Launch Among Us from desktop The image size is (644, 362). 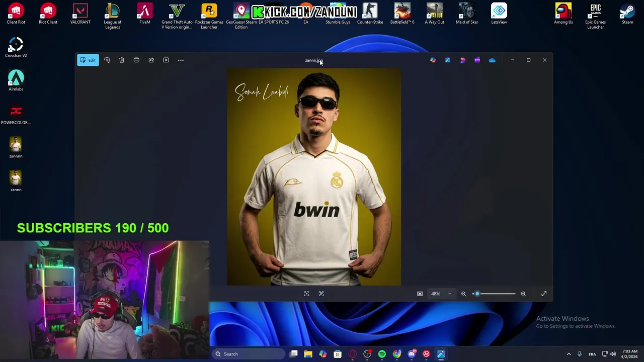pyautogui.click(x=563, y=14)
